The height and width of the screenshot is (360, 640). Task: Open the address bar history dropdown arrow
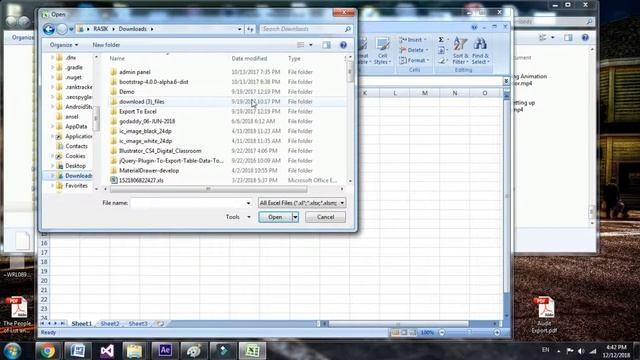[x=239, y=29]
